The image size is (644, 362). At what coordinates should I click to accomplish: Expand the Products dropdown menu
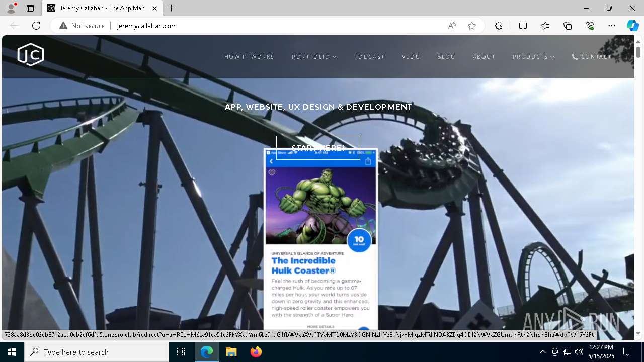(x=533, y=57)
